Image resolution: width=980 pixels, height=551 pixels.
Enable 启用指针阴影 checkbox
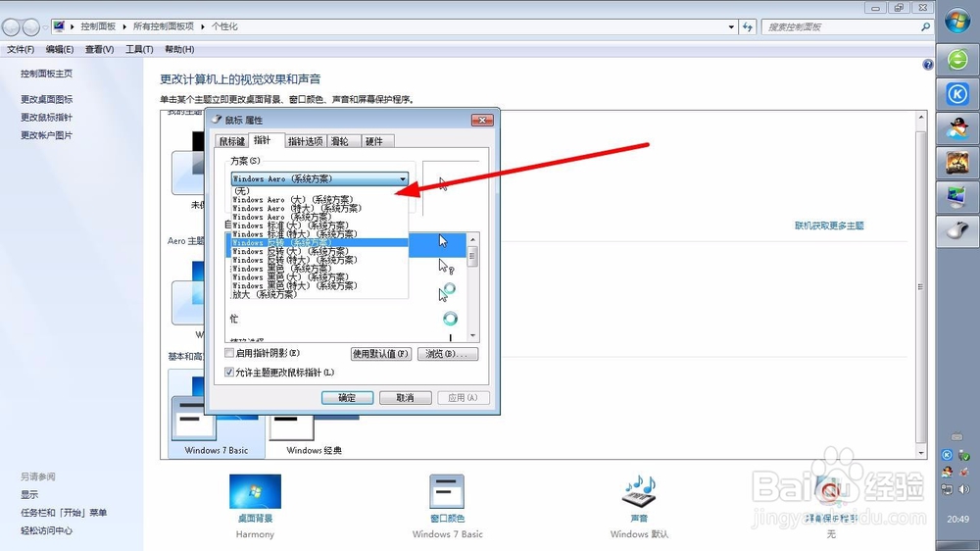click(229, 353)
